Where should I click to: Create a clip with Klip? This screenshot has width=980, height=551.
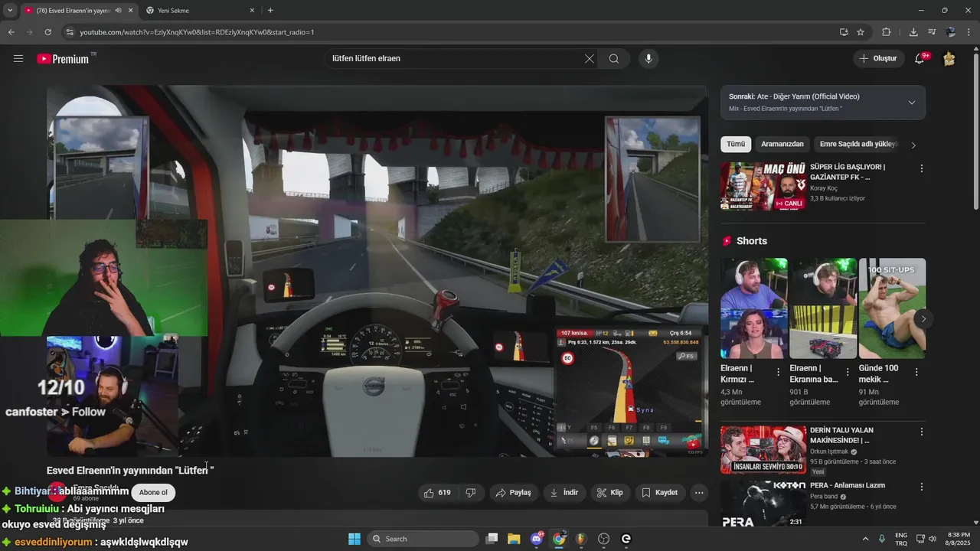pyautogui.click(x=610, y=493)
